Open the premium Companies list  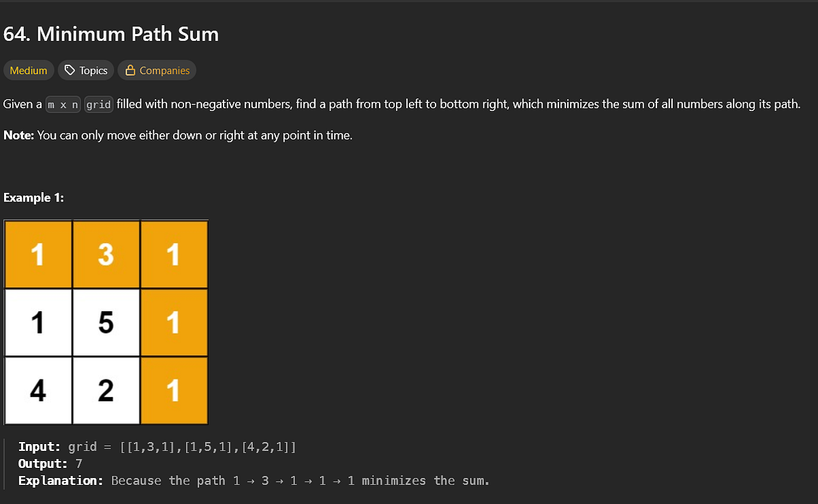pyautogui.click(x=157, y=70)
